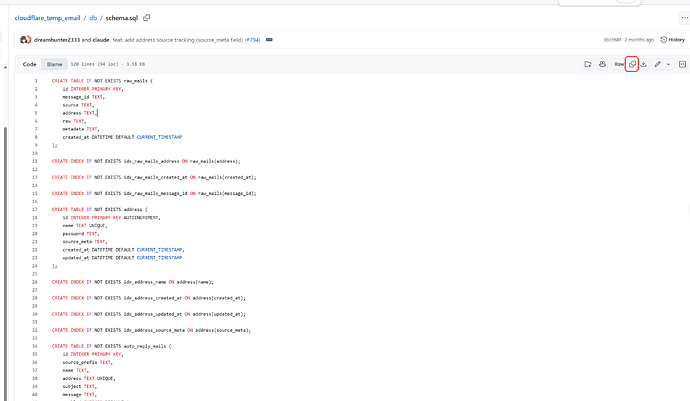The width and height of the screenshot is (690, 401).
Task: Open the three-dot more options menu
Action: (684, 18)
